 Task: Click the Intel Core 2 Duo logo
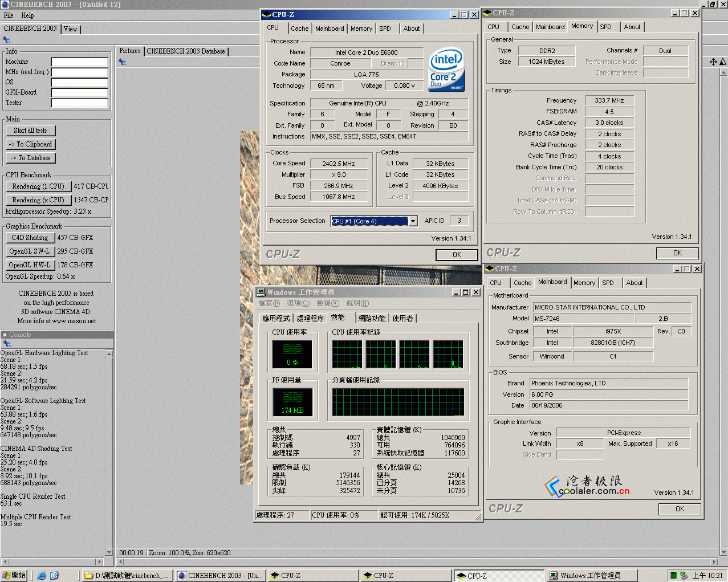point(446,69)
